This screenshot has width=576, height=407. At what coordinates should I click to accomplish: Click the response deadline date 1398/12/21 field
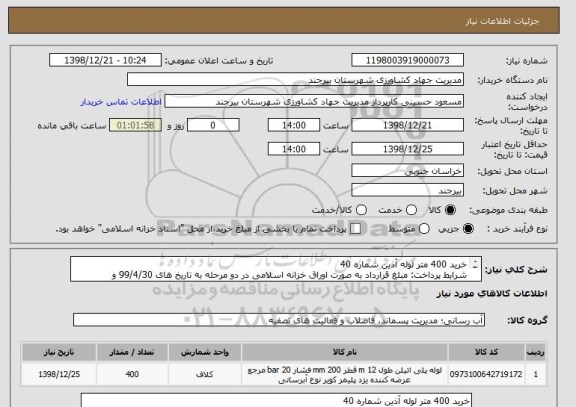(407, 125)
